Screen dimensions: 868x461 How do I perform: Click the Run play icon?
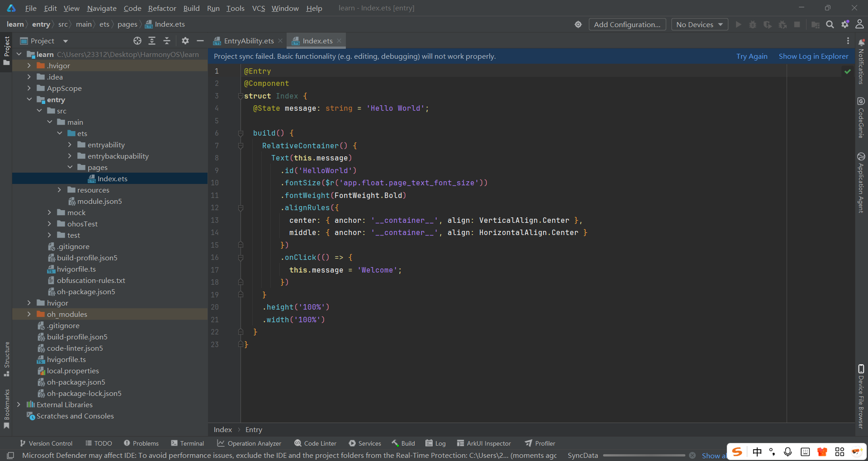[738, 24]
